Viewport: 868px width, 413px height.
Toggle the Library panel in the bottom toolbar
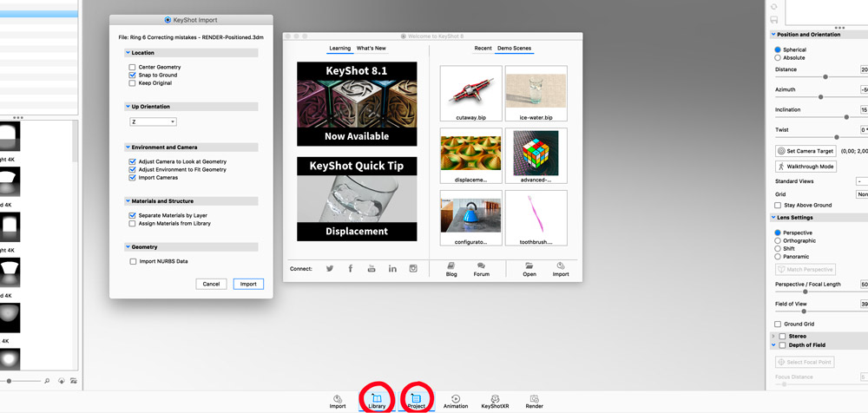click(377, 402)
